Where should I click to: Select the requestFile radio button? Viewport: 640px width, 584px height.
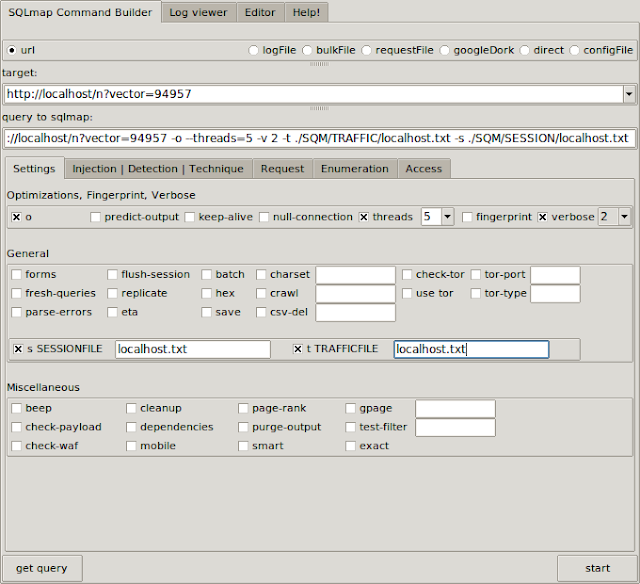point(367,50)
